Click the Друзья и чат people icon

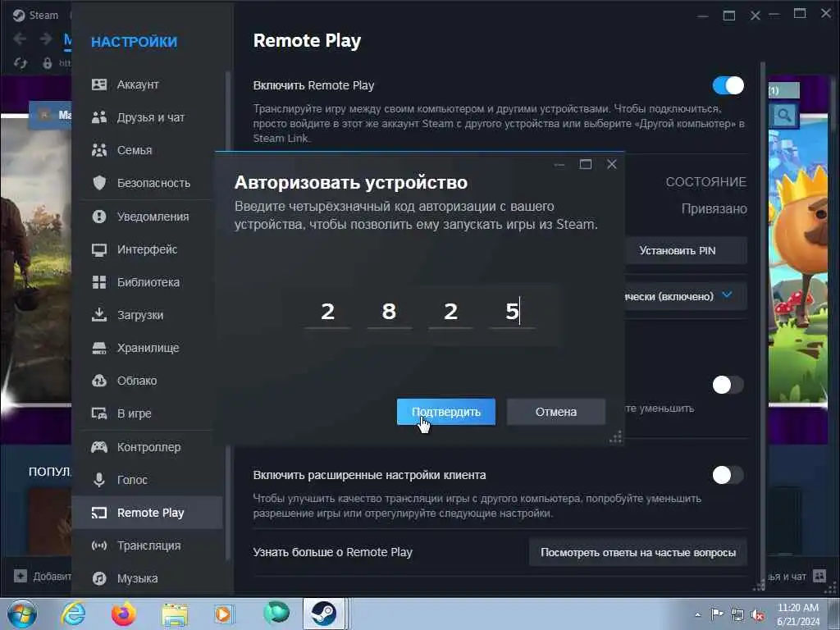point(99,117)
